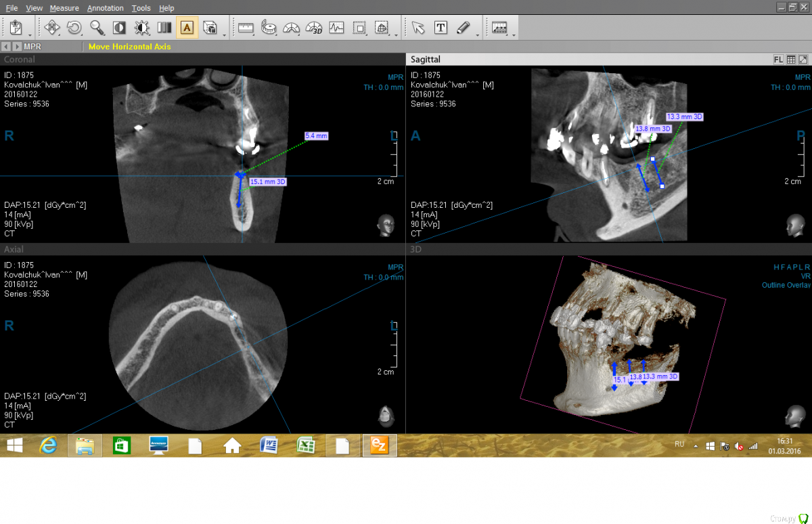The height and width of the screenshot is (524, 812).
Task: Select the Rotate tool
Action: 74,28
